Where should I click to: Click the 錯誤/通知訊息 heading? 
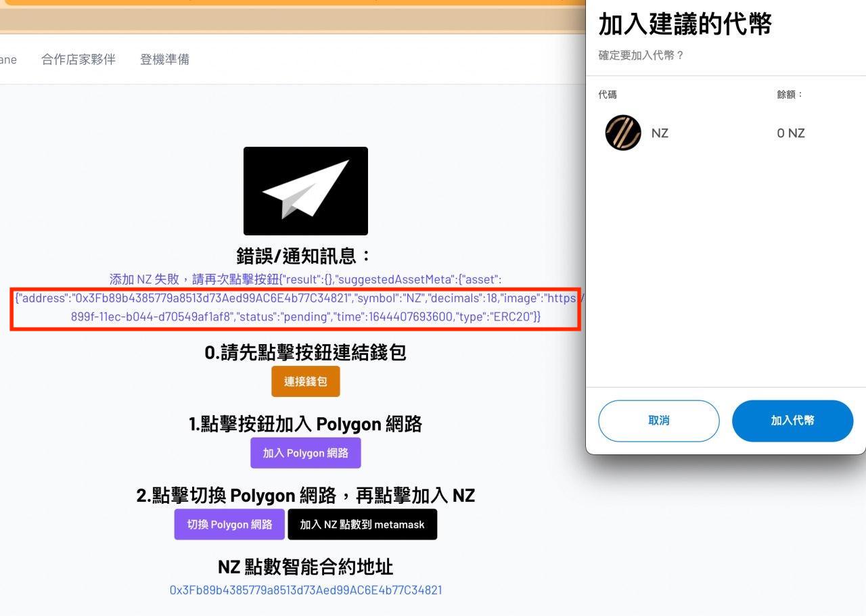coord(305,256)
